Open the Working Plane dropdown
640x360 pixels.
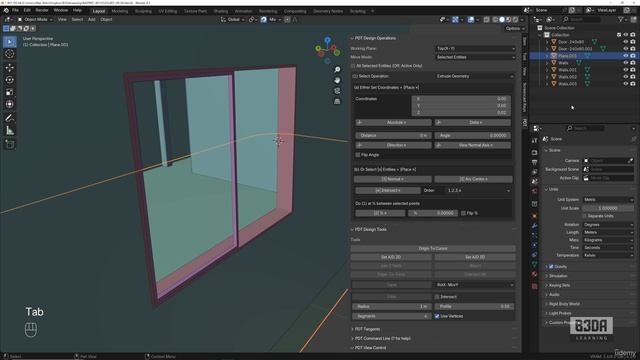click(x=475, y=48)
